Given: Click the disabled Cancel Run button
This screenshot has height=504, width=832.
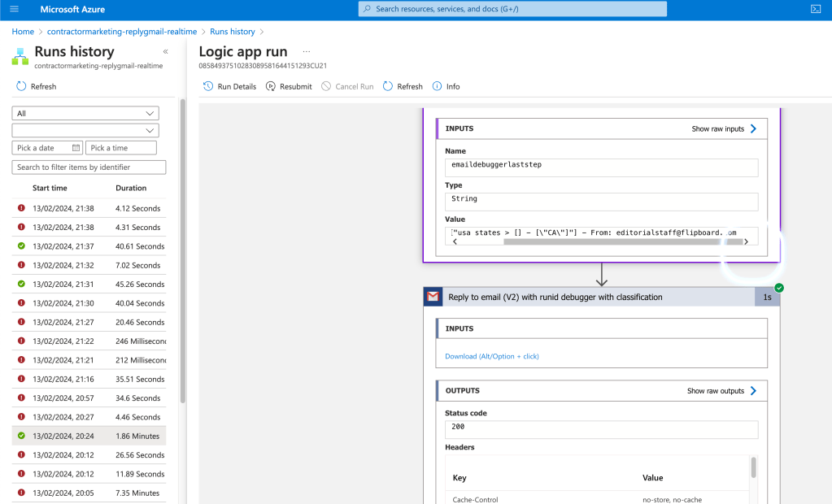Looking at the screenshot, I should tap(347, 86).
